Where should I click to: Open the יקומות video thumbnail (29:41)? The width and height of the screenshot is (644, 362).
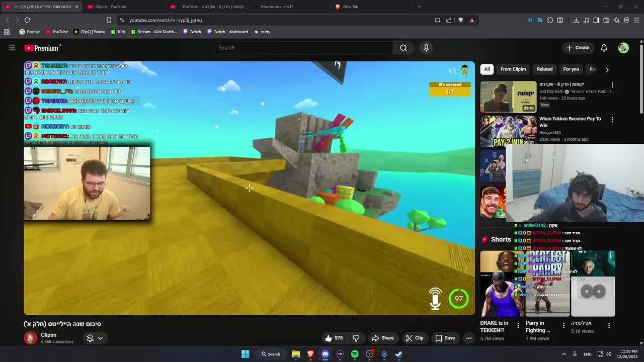[x=508, y=97]
